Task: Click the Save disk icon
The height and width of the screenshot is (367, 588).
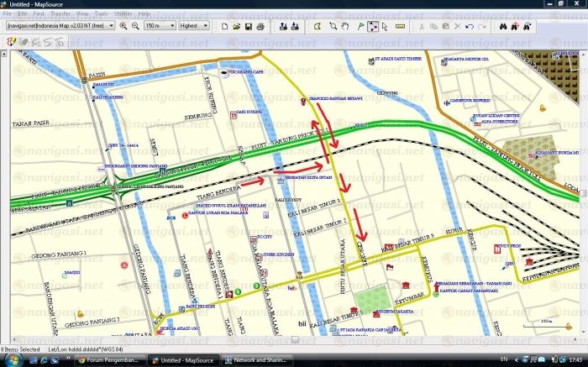Action: click(249, 26)
